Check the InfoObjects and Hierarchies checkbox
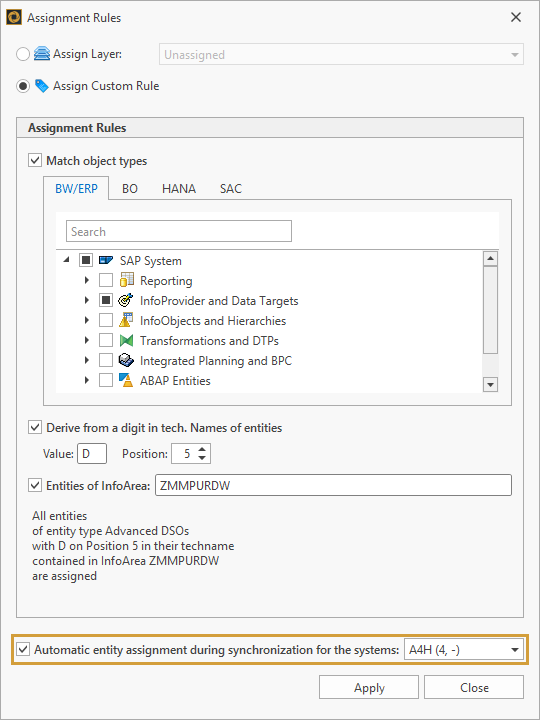Screen dimensions: 540x720 tap(106, 321)
